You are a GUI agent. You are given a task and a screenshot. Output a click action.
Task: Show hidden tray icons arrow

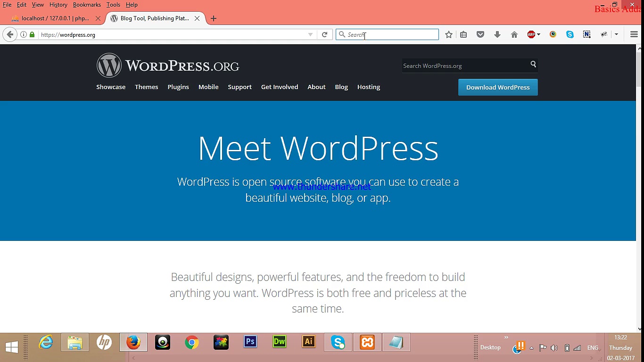(532, 348)
